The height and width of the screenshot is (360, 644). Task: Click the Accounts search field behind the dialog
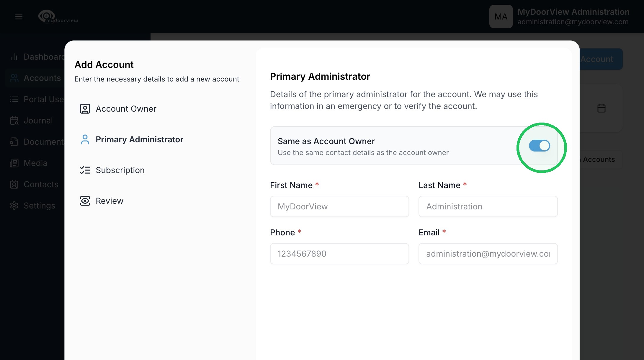[x=601, y=159]
